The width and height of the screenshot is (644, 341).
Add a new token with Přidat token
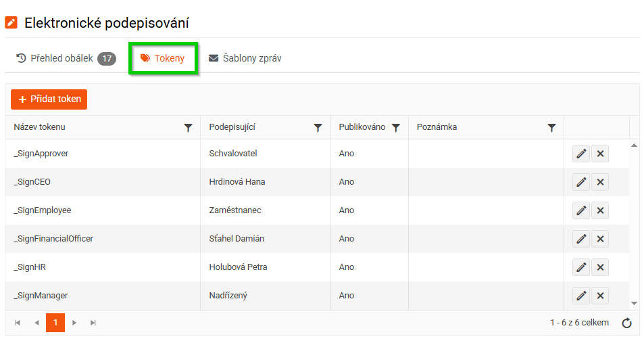[49, 99]
